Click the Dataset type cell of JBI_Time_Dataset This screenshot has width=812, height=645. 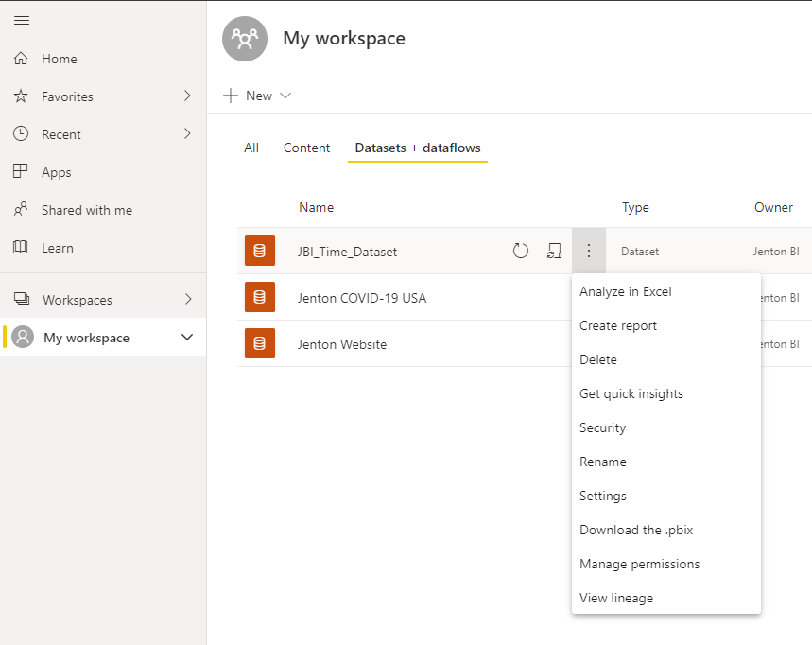click(x=640, y=252)
